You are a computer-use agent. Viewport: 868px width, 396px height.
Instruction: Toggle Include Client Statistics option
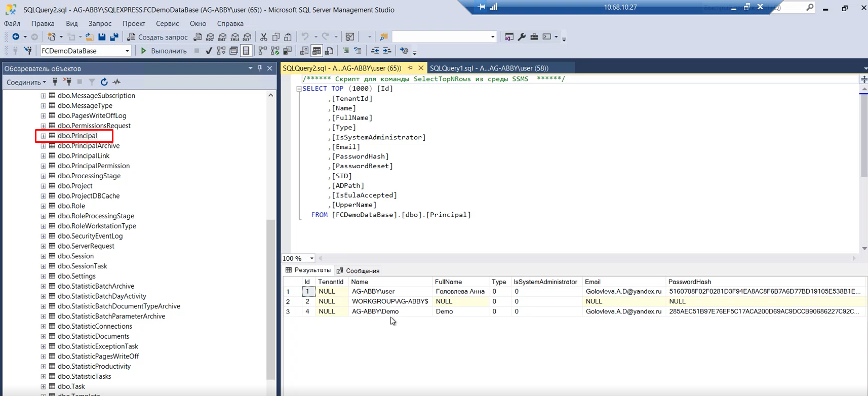[x=287, y=51]
